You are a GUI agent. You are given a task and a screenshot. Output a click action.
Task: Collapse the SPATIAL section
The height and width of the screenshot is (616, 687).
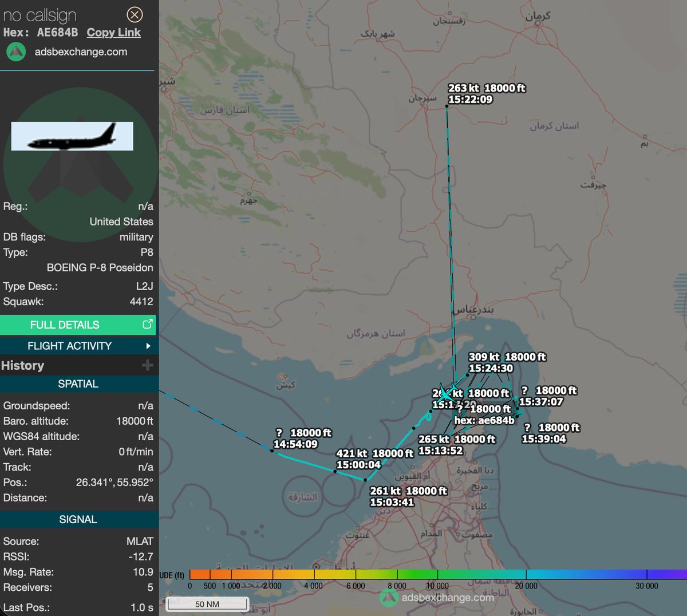point(79,384)
